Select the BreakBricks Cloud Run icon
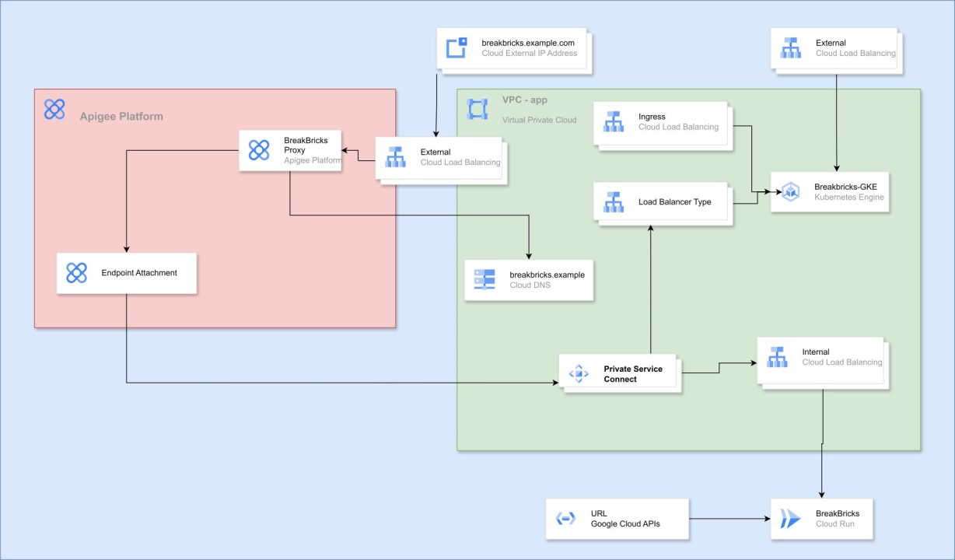This screenshot has height=560, width=955. (x=790, y=519)
